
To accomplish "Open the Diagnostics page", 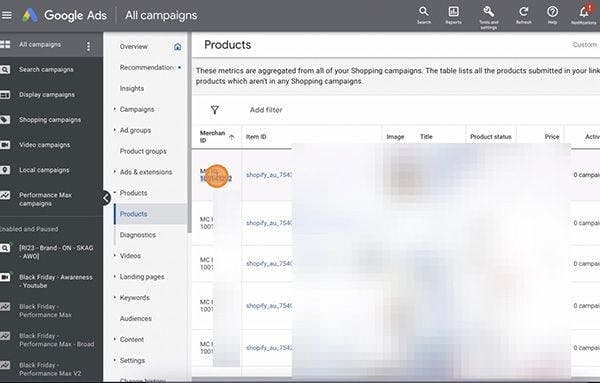I will pos(138,235).
